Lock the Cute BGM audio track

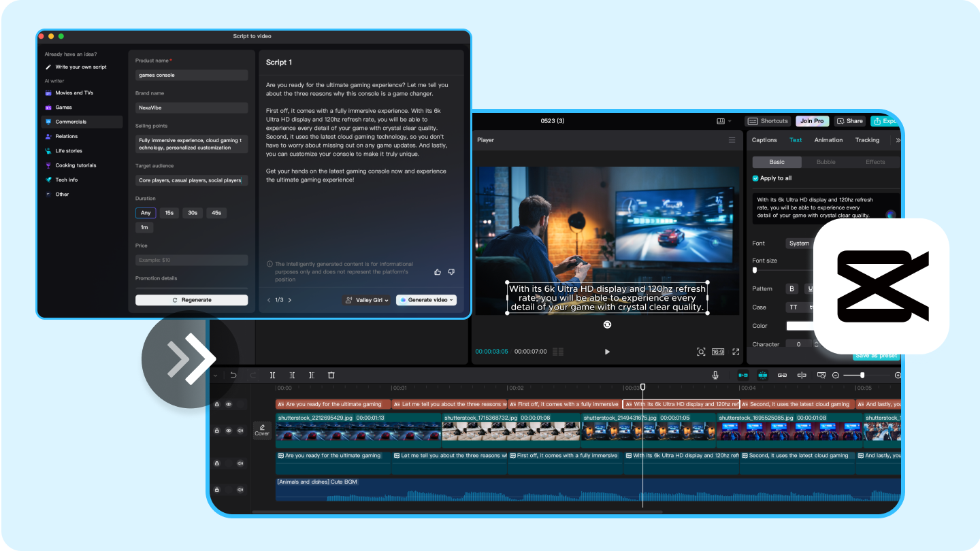[x=217, y=489]
